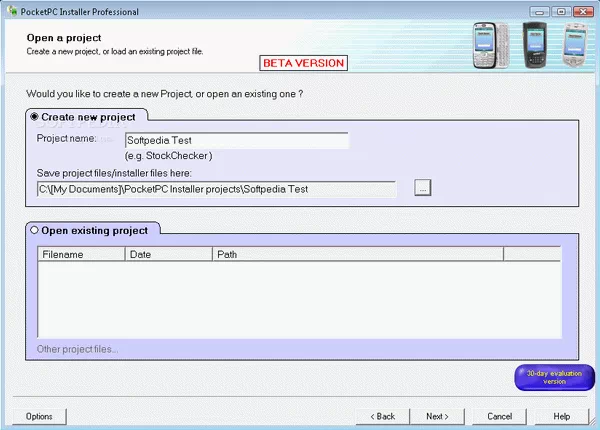Image resolution: width=600 pixels, height=430 pixels.
Task: Open the browse folder button with ellipsis
Action: (x=422, y=188)
